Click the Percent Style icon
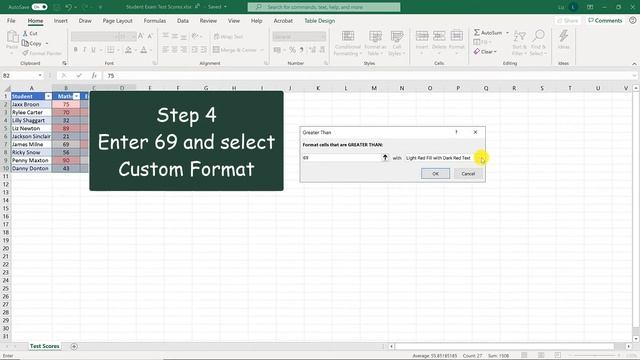The height and width of the screenshot is (360, 640). pos(292,50)
